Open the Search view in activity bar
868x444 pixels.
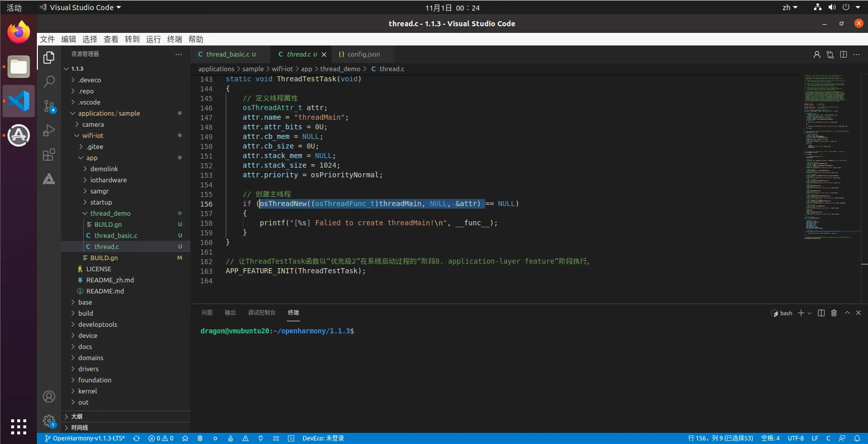49,81
